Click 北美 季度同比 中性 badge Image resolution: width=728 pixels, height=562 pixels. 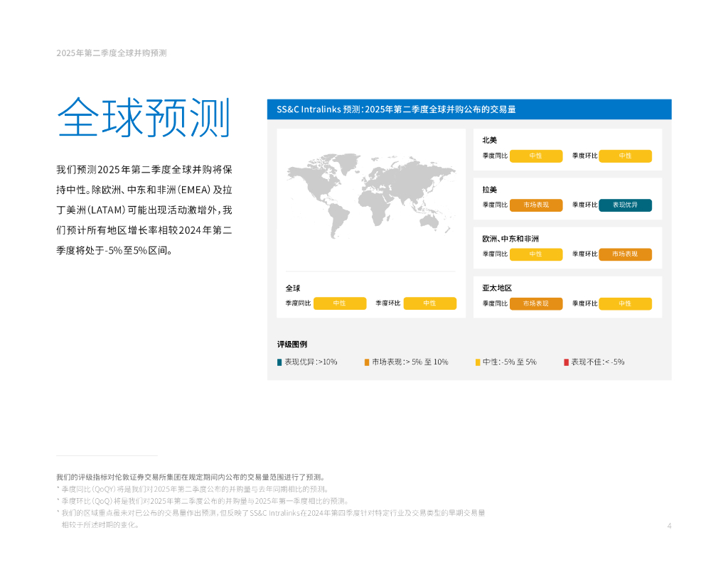pyautogui.click(x=536, y=156)
